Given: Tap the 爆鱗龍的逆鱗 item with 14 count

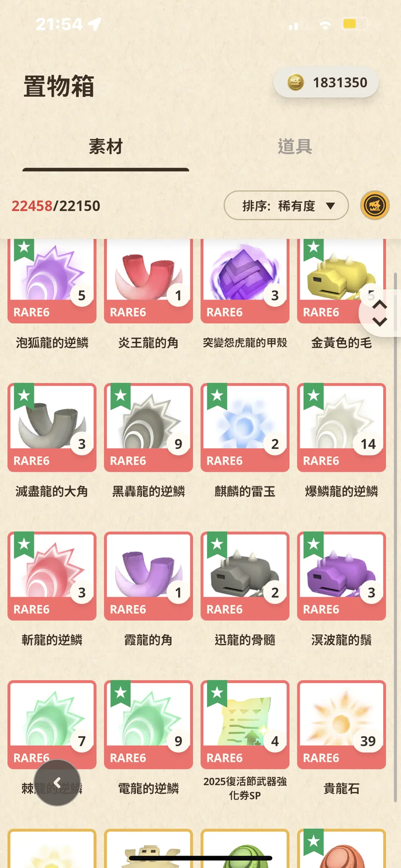Looking at the screenshot, I should tap(341, 428).
